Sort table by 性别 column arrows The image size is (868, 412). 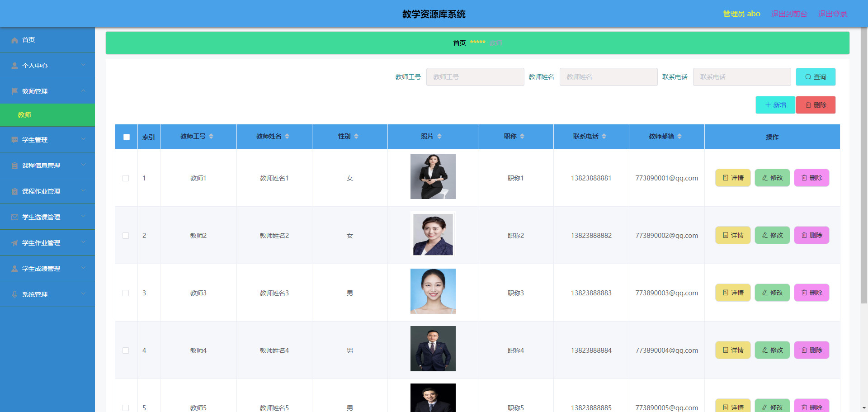pos(356,137)
